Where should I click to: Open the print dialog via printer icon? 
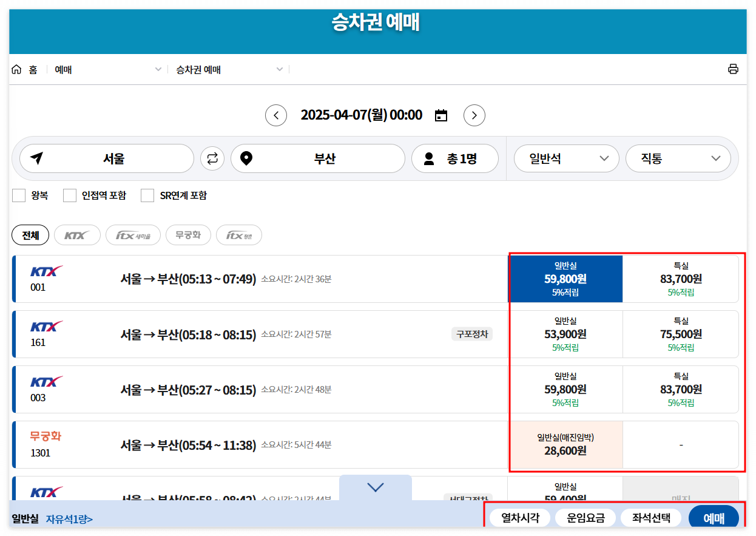[x=733, y=69]
